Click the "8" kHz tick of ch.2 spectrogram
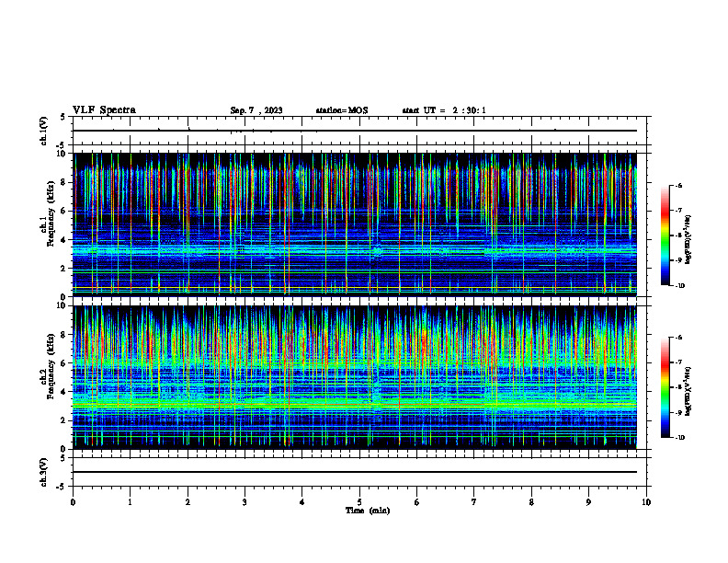The height and width of the screenshot is (563, 728). (64, 335)
